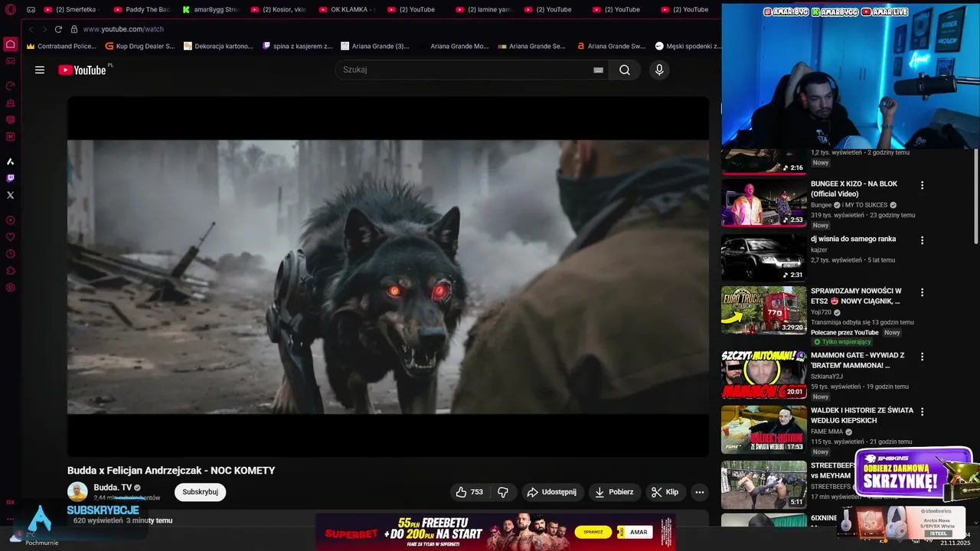Like the video with thumbs-up 753
Screen dimensions: 980x551
(x=470, y=492)
